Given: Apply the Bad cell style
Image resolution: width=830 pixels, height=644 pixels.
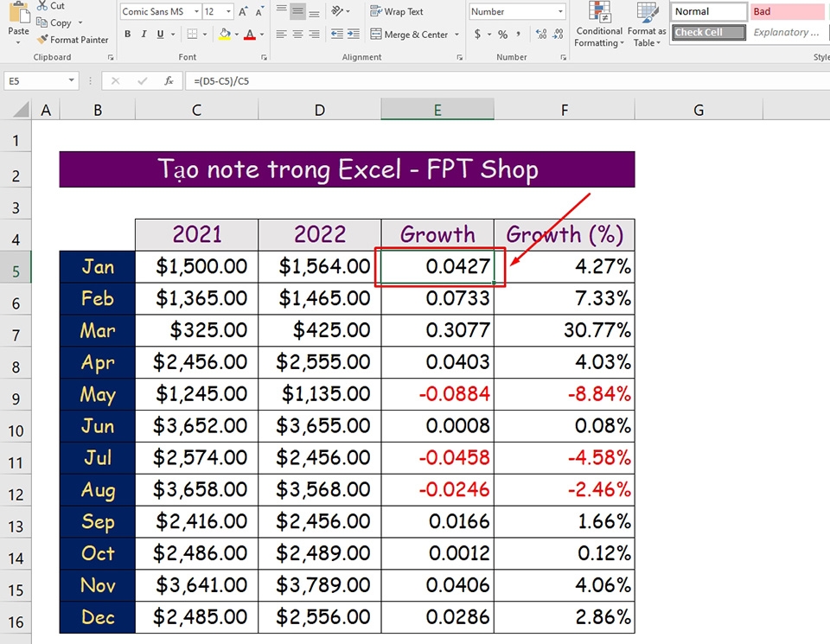Looking at the screenshot, I should [x=788, y=11].
